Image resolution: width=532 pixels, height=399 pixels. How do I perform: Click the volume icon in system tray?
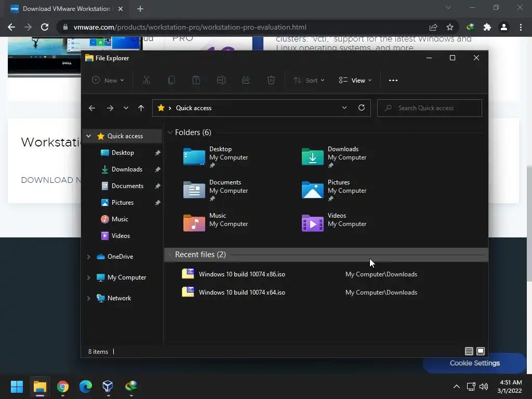(484, 386)
